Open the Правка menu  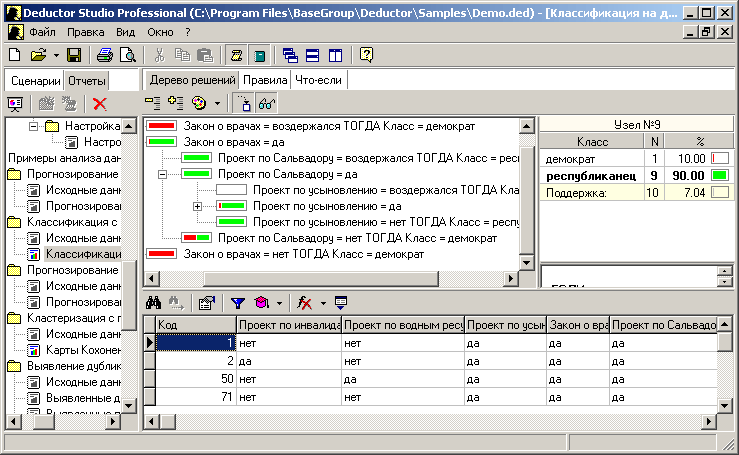(x=85, y=32)
